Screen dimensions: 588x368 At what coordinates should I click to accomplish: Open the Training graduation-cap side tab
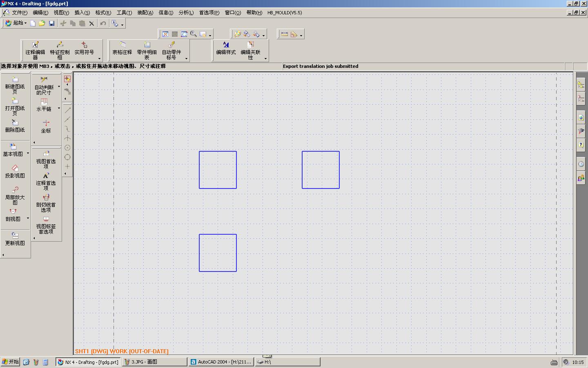tap(581, 131)
